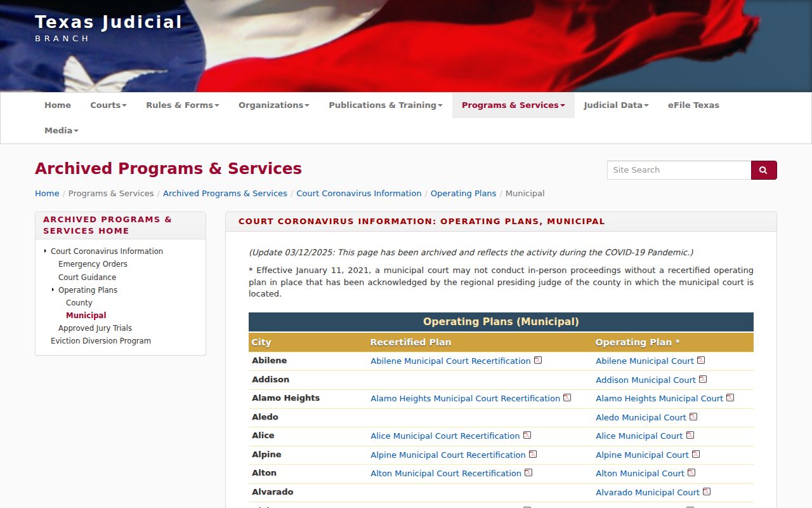Click PDF icon beside Alice Municipal Court
The height and width of the screenshot is (508, 812).
pos(690,435)
